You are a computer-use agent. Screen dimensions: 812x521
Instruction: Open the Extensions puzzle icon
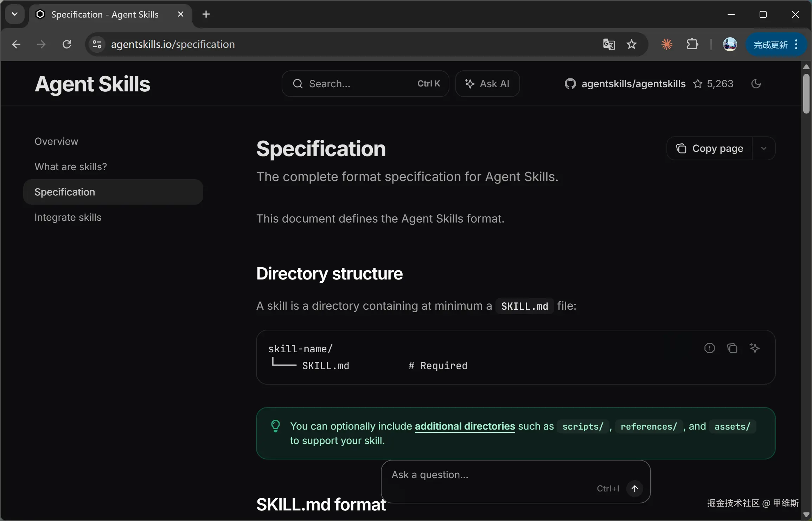(692, 44)
